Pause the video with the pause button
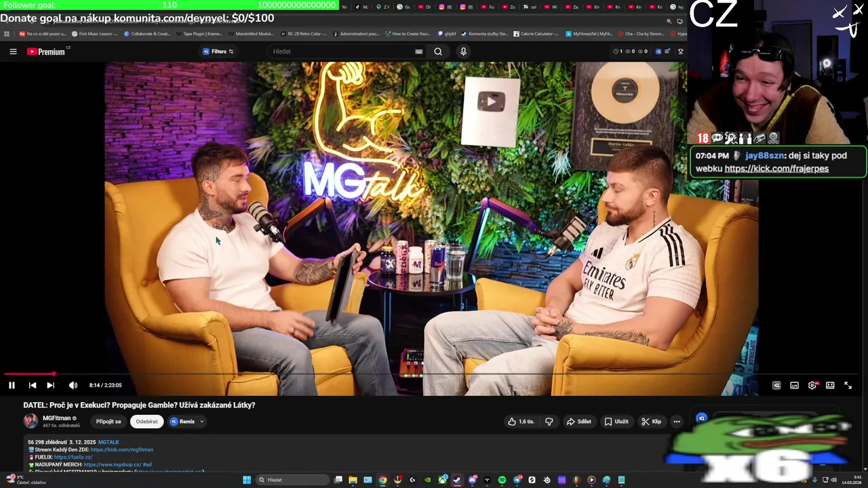868x488 pixels. pos(12,385)
